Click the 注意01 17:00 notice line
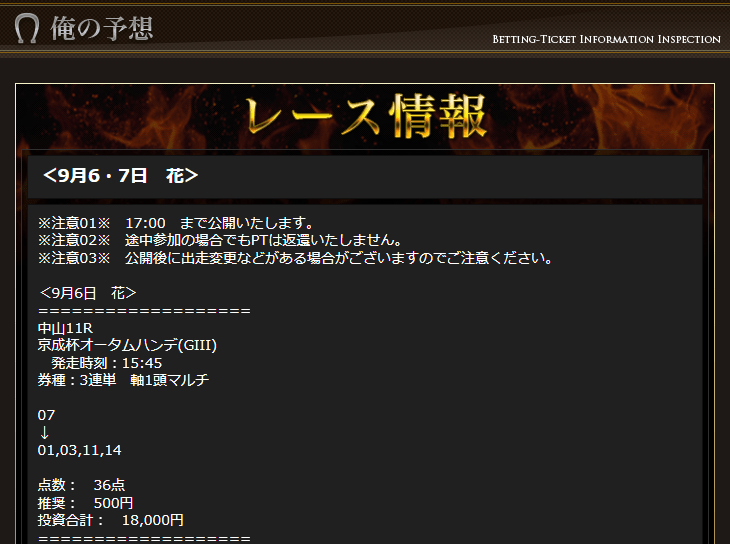 176,223
